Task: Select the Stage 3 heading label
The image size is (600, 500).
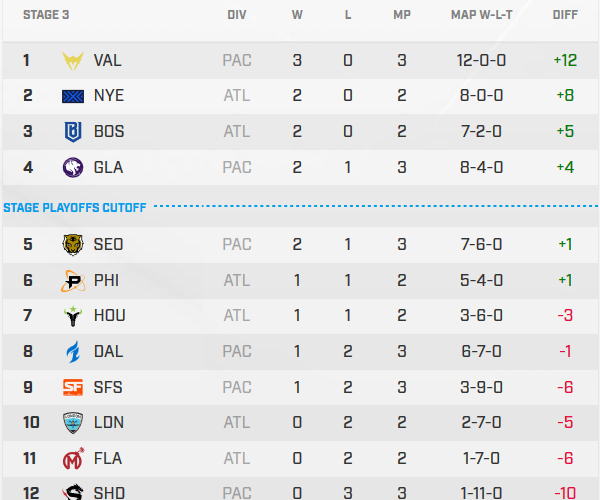Action: tap(39, 16)
